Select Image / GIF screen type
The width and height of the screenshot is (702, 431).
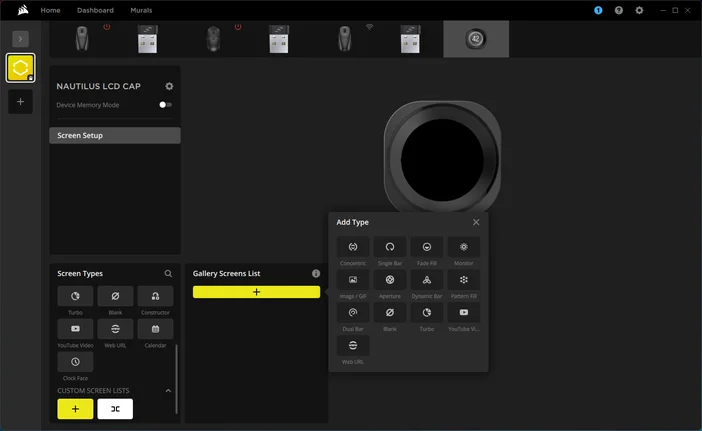coord(353,280)
